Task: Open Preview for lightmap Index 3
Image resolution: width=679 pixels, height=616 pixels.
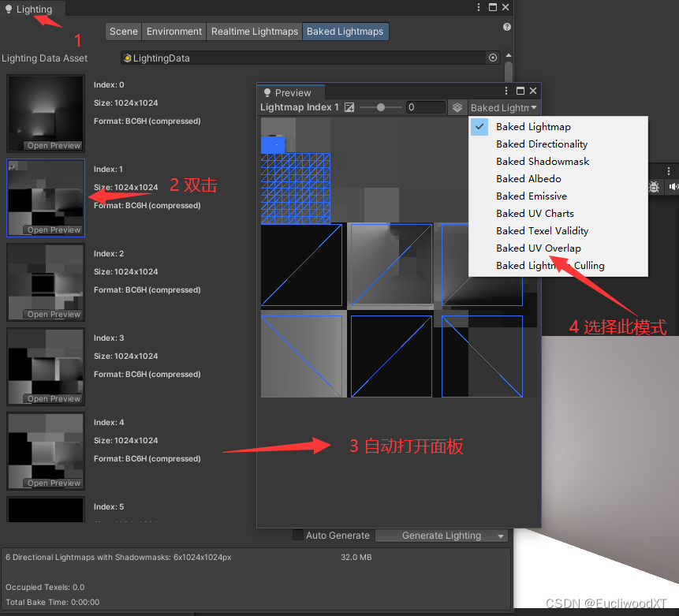Action: (54, 398)
